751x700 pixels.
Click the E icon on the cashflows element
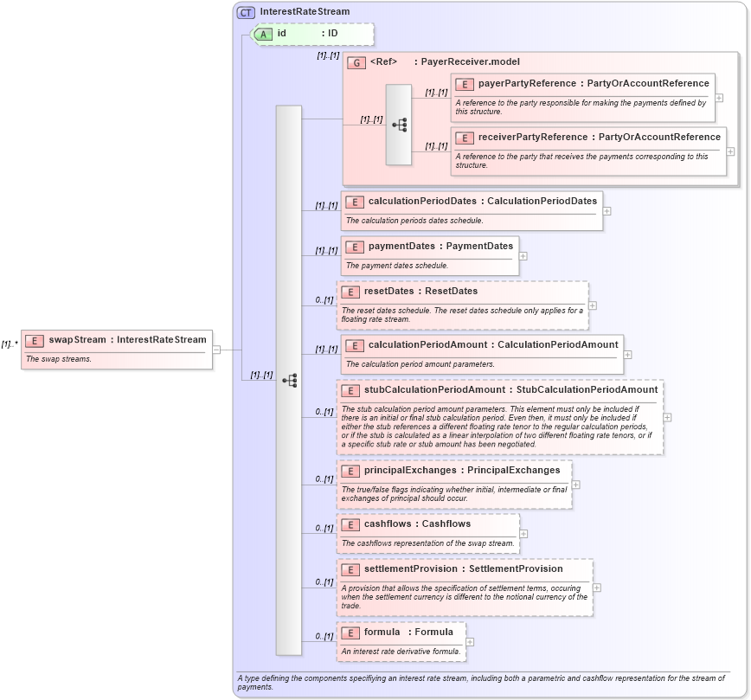coord(351,523)
